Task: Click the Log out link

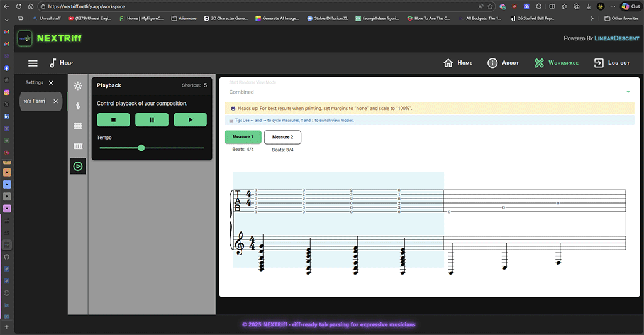Action: pos(611,63)
